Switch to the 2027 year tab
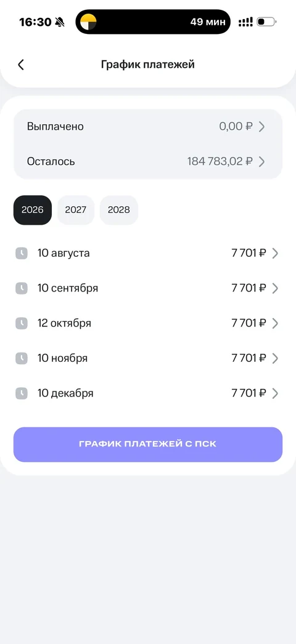This screenshot has width=296, height=644. [x=76, y=210]
